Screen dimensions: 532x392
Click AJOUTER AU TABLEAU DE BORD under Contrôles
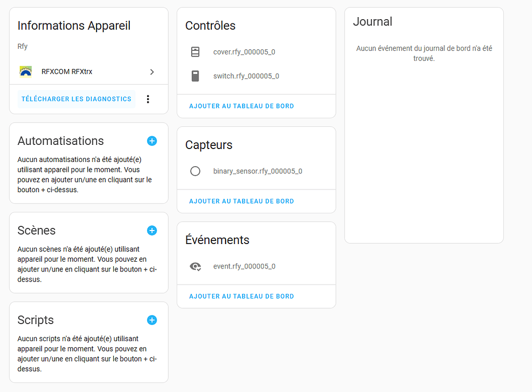pos(242,106)
